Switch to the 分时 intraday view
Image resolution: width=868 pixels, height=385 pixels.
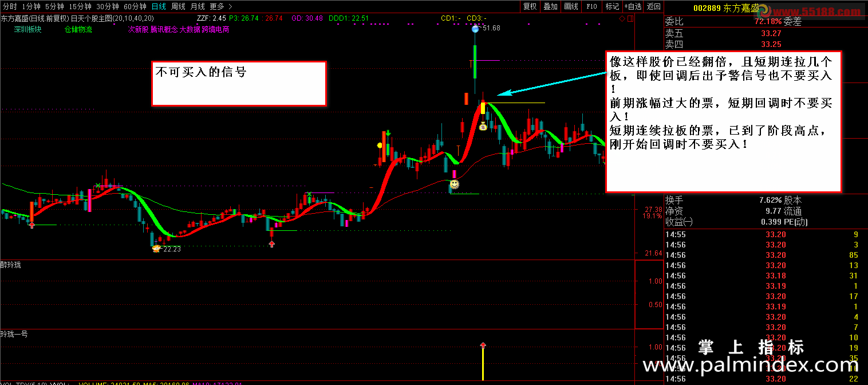9,6
